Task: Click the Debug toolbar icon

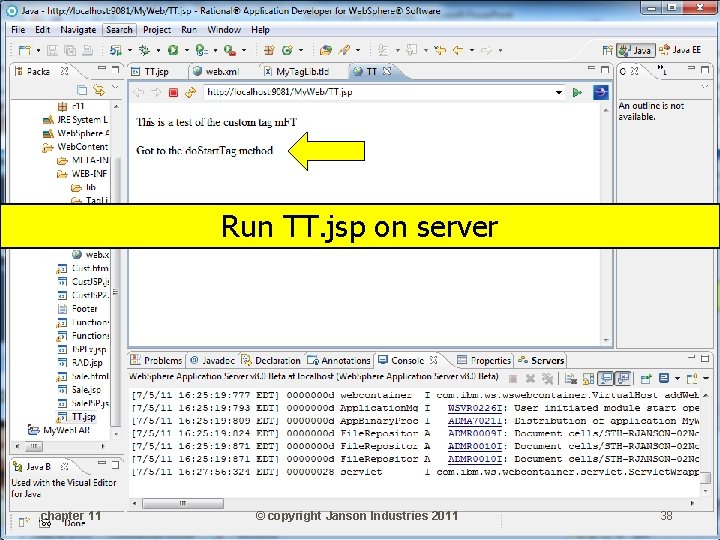Action: [145, 50]
